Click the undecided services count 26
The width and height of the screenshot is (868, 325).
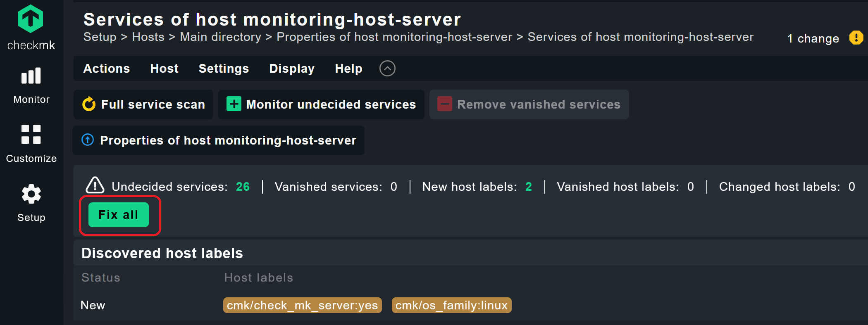(243, 187)
